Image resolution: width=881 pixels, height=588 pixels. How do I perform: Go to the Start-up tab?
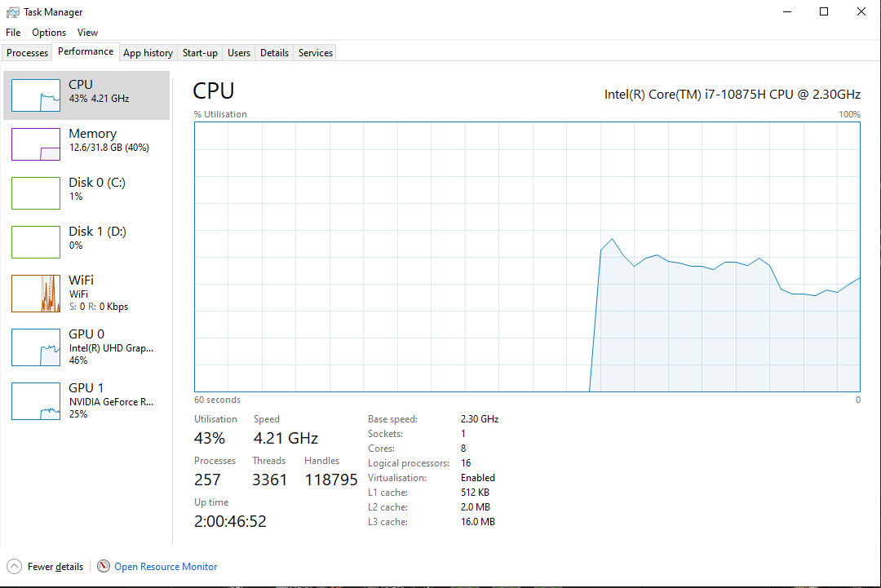[200, 53]
